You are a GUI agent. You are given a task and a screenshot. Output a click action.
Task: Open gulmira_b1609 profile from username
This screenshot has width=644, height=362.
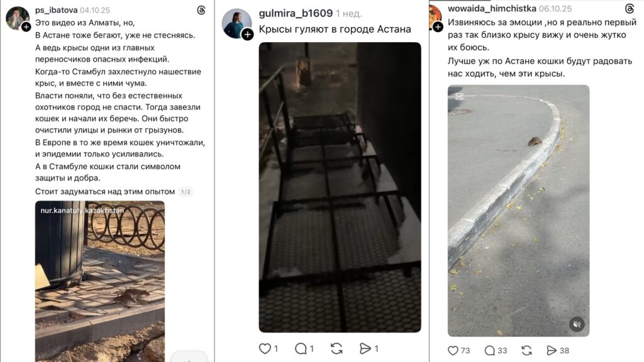click(296, 13)
